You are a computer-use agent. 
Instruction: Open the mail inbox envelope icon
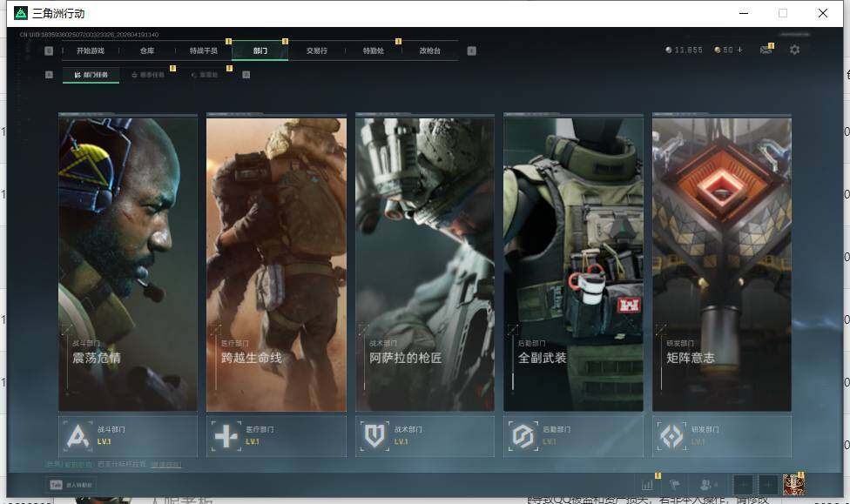766,50
